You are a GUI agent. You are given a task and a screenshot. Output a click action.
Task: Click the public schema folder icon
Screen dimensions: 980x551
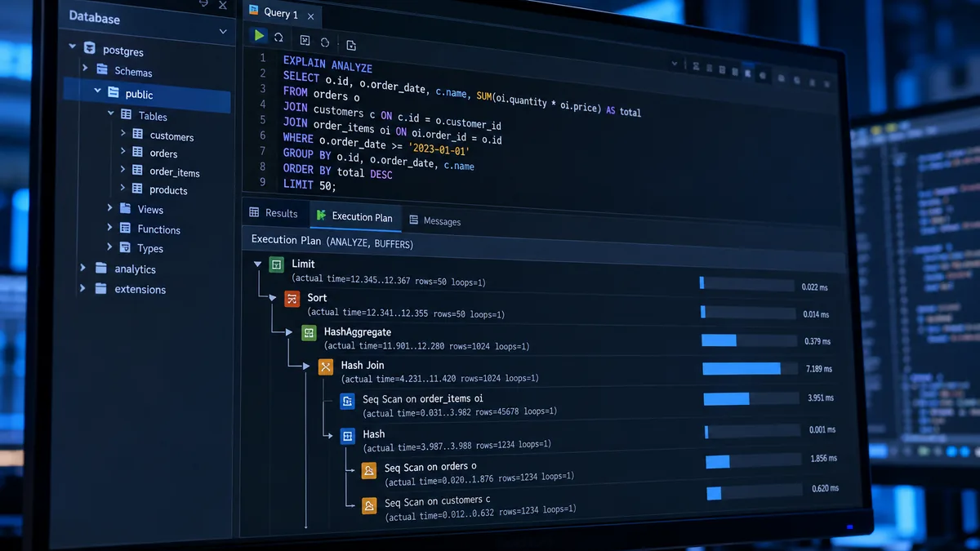[112, 93]
